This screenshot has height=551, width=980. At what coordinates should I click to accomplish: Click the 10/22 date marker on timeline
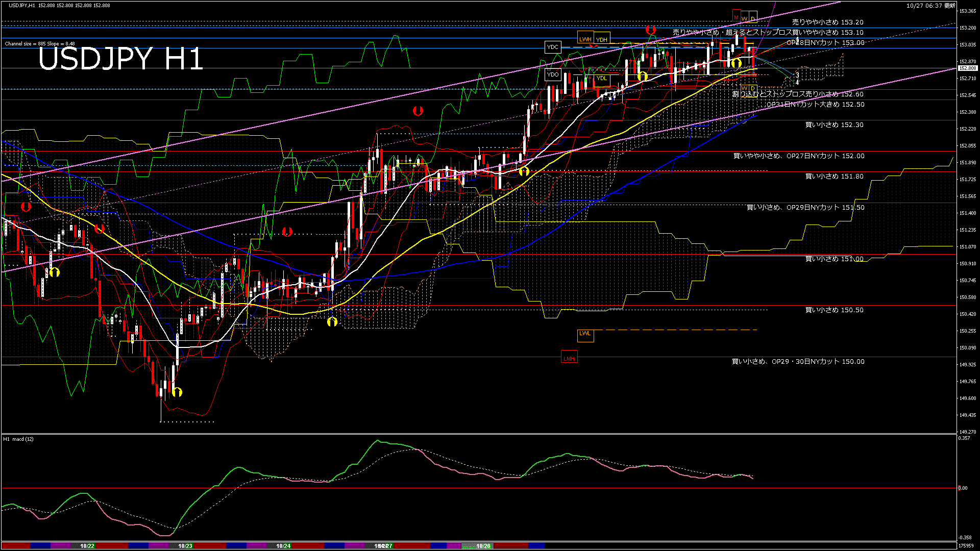[x=87, y=546]
